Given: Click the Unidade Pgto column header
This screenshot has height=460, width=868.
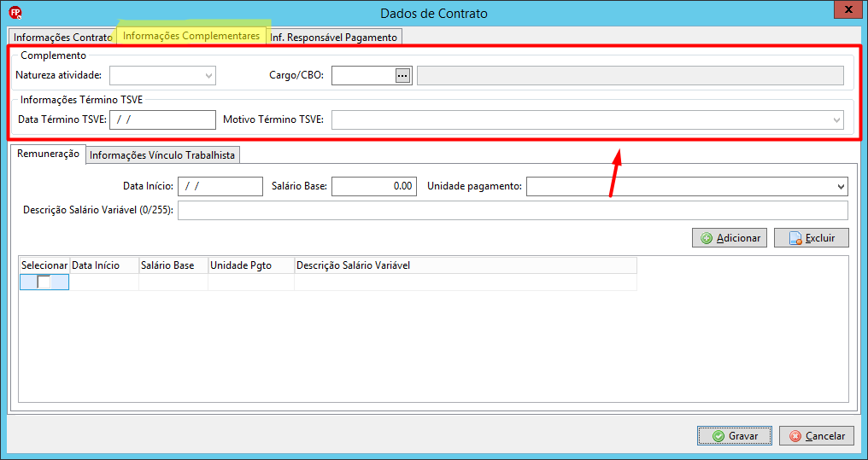Looking at the screenshot, I should pos(251,265).
